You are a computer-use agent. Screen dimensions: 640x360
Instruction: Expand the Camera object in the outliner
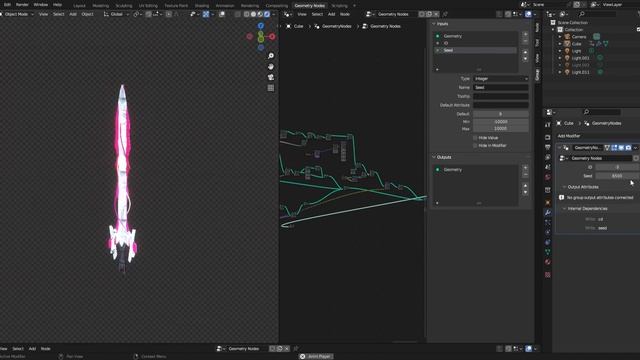(560, 37)
